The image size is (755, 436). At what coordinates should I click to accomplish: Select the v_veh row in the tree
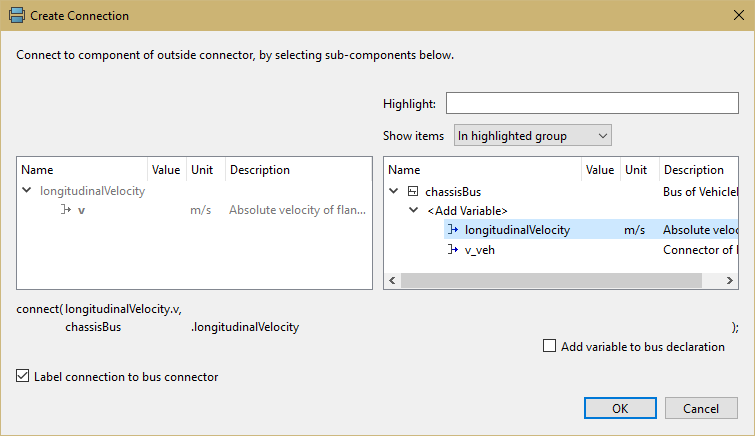pyautogui.click(x=480, y=250)
